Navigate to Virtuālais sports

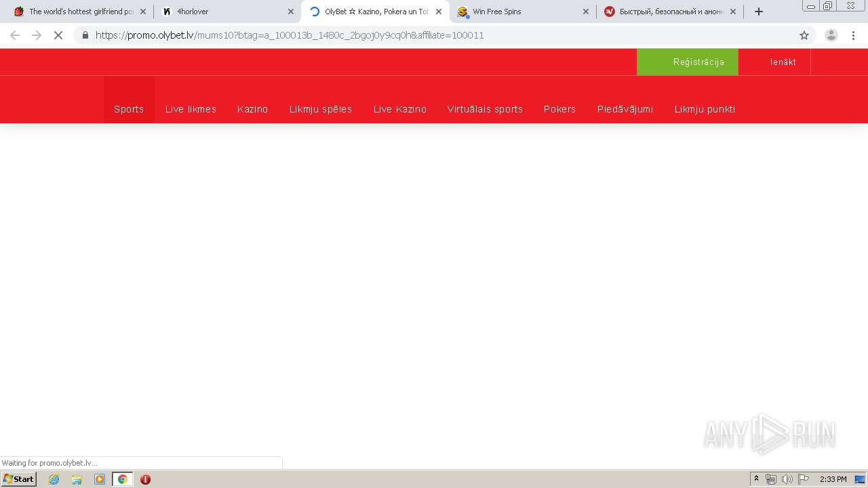tap(485, 109)
